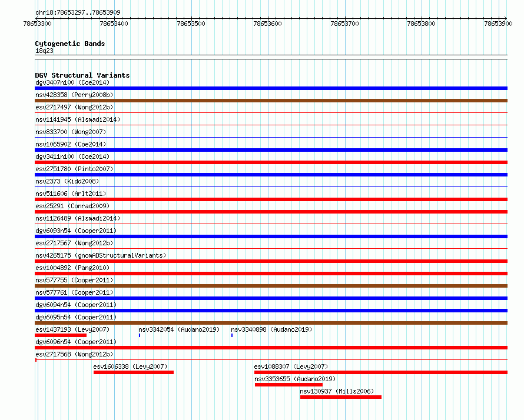Click the red bar under esv1088307
Image resolution: width=524 pixels, height=420 pixels.
pos(380,372)
